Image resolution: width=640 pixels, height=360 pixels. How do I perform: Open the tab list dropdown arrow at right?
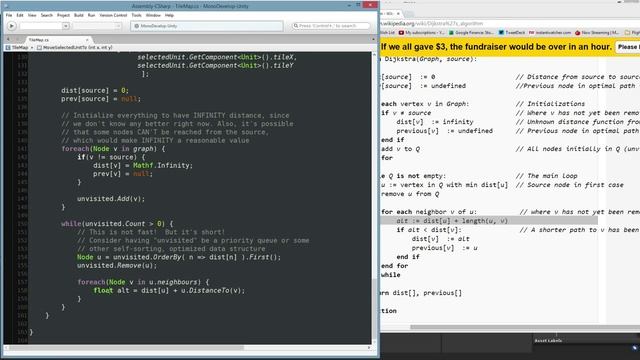pos(373,40)
